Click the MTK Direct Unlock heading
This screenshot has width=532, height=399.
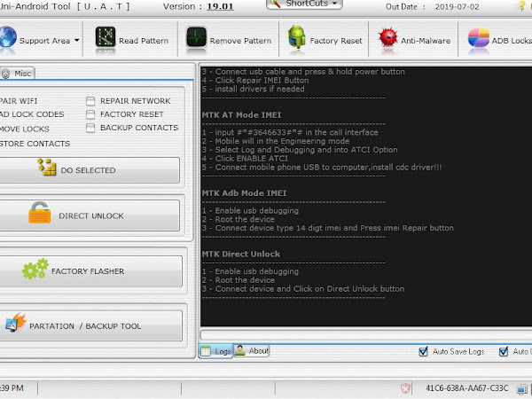click(x=241, y=254)
